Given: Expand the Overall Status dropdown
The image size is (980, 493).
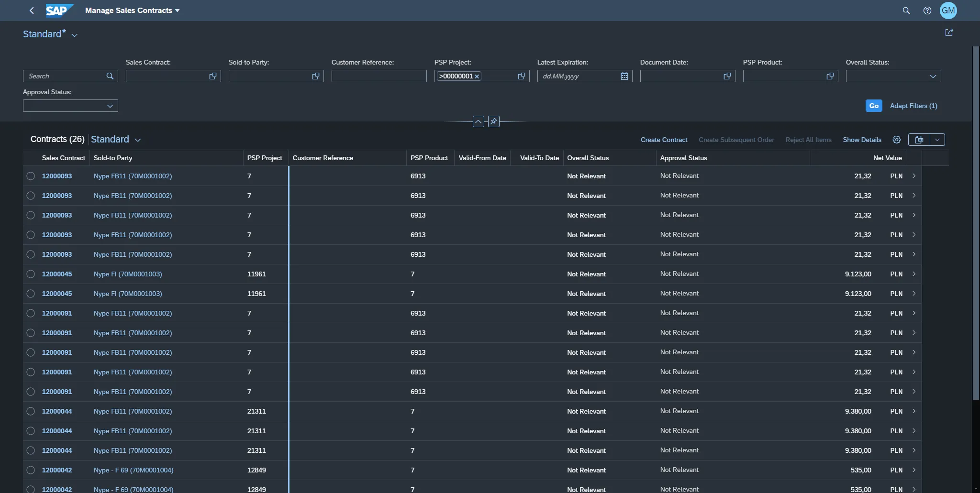Looking at the screenshot, I should pos(933,76).
